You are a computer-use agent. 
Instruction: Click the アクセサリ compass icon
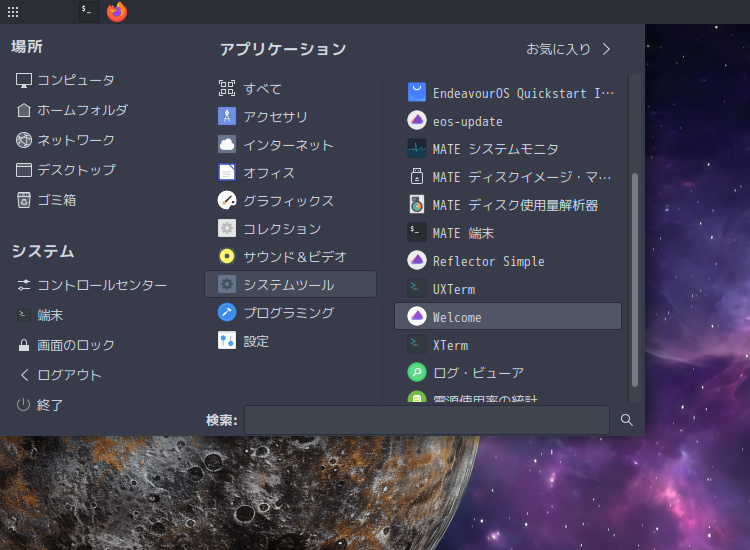coord(227,116)
